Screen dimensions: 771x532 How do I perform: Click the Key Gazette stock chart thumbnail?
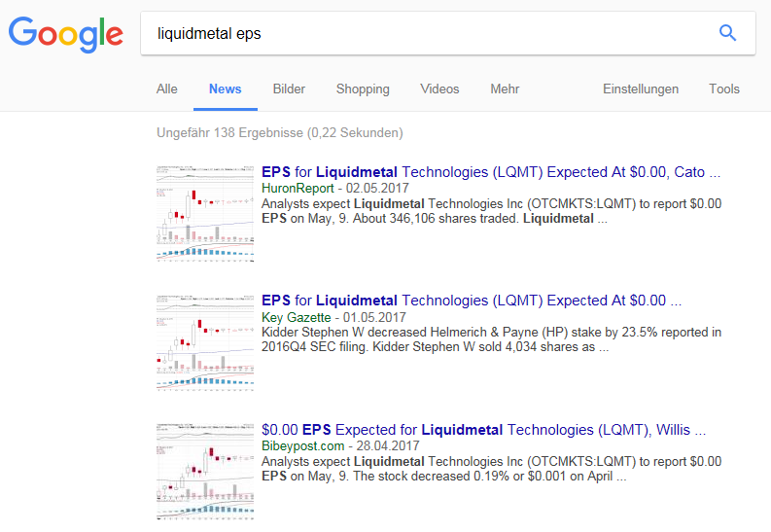[205, 342]
